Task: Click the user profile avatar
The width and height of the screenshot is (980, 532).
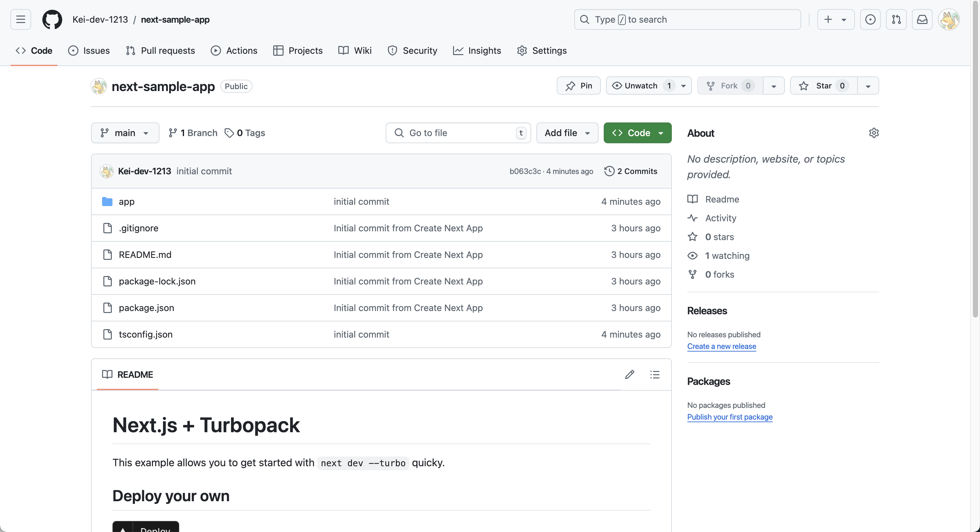Action: pos(949,19)
